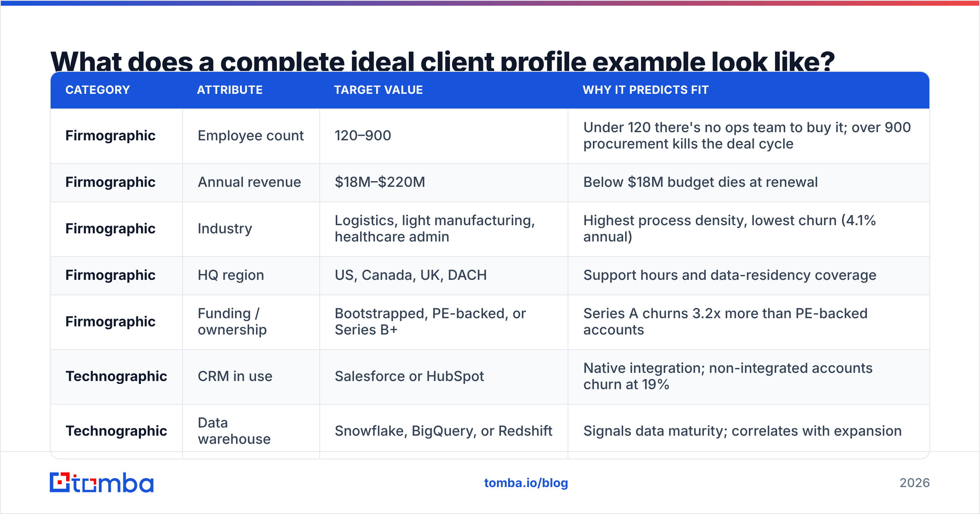Click the ideal client profile heading
The image size is (980, 514).
pos(443,61)
